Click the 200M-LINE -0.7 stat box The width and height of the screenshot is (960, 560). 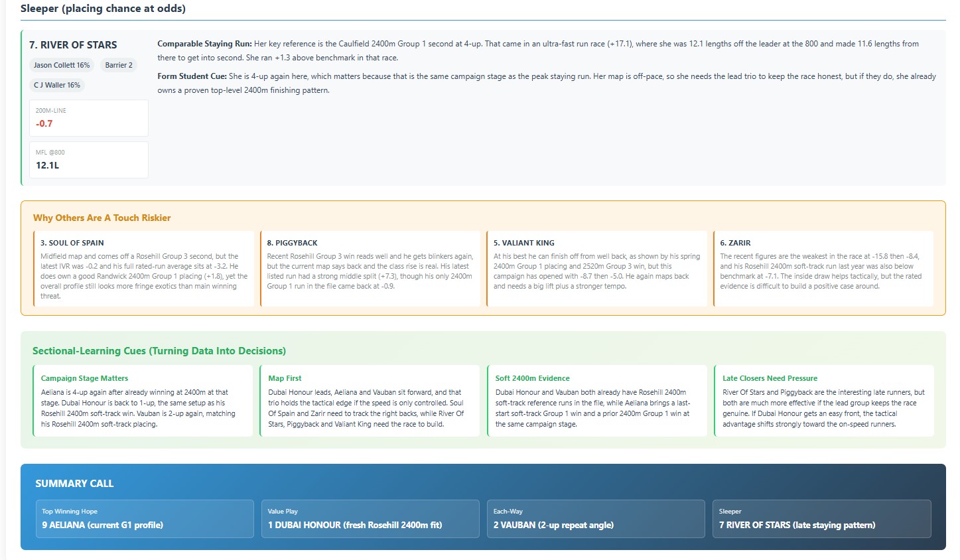click(88, 118)
